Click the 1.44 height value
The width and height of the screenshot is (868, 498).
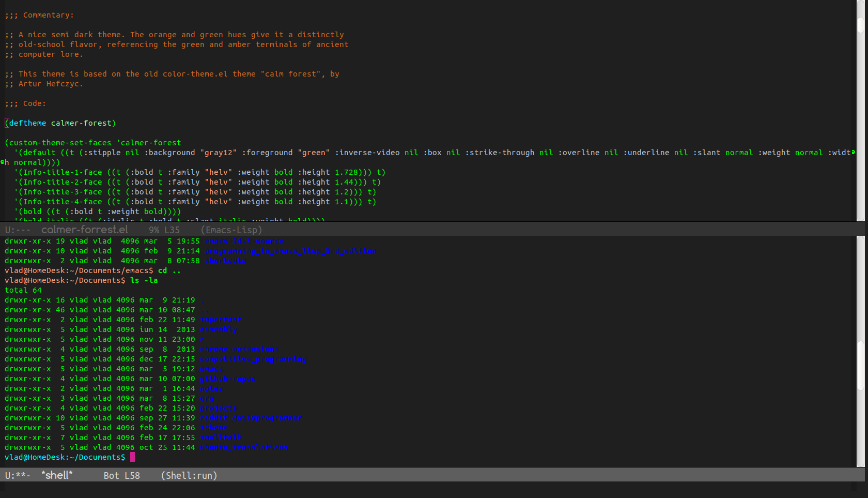tap(344, 182)
